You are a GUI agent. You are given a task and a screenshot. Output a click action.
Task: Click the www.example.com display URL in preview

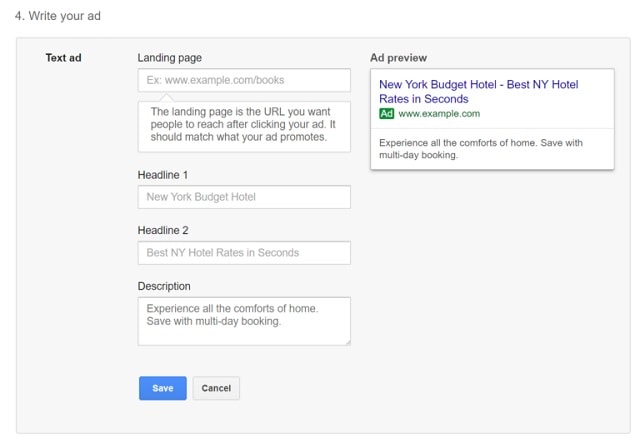(x=439, y=114)
